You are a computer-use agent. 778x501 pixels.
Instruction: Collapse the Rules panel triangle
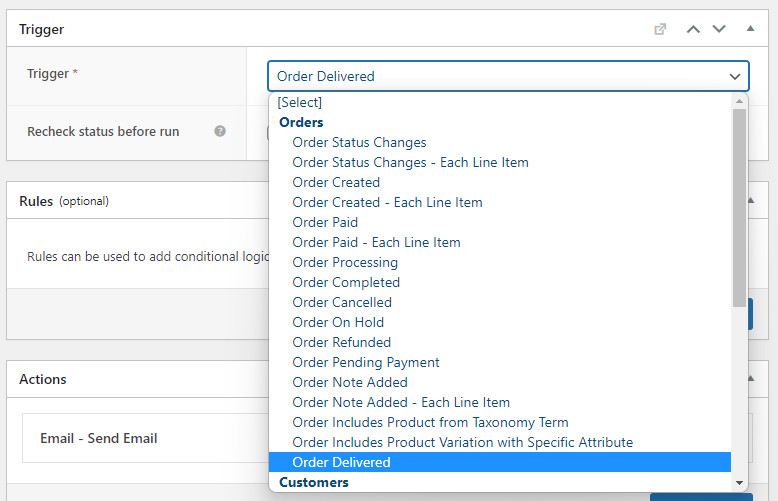point(751,200)
